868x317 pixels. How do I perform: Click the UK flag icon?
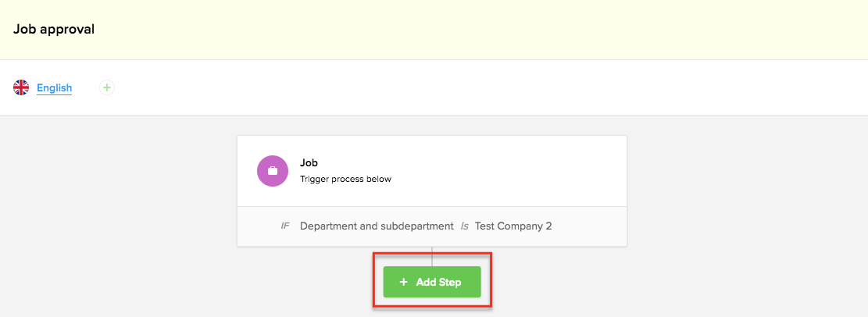click(x=21, y=87)
